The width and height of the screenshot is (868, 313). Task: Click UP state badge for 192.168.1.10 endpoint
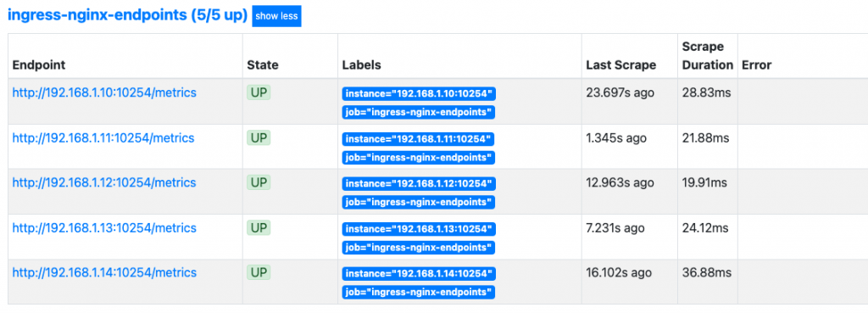[259, 93]
